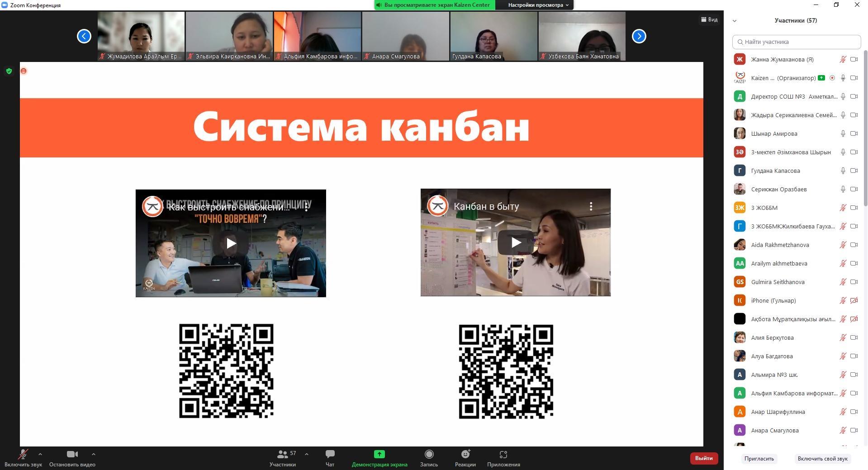
Task: Open Настройки просмотра view options dropdown
Action: point(538,5)
